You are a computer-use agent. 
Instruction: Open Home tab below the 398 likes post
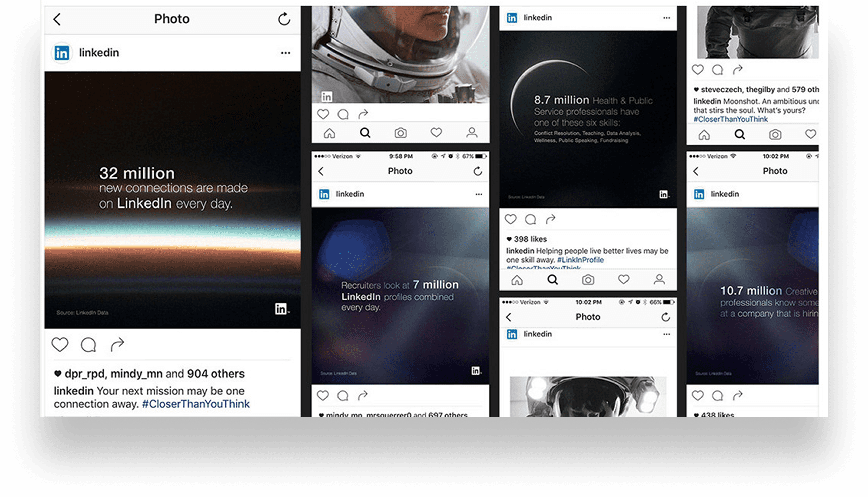click(x=517, y=280)
